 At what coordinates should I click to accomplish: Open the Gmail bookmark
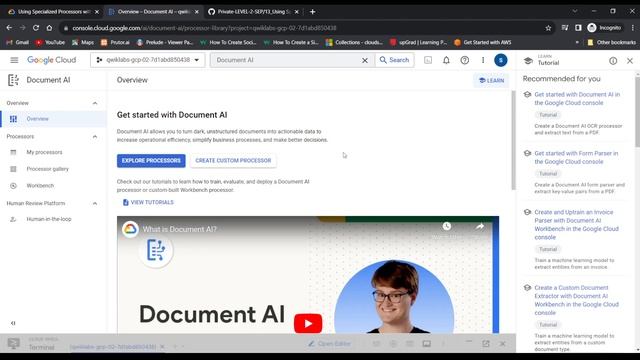pyautogui.click(x=18, y=42)
